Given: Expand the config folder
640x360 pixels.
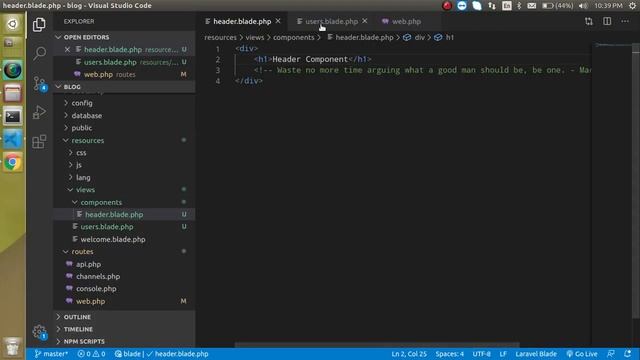Looking at the screenshot, I should [124, 103].
